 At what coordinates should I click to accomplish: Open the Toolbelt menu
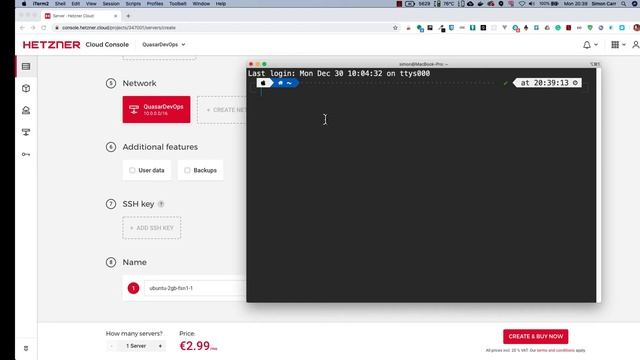coord(178,4)
